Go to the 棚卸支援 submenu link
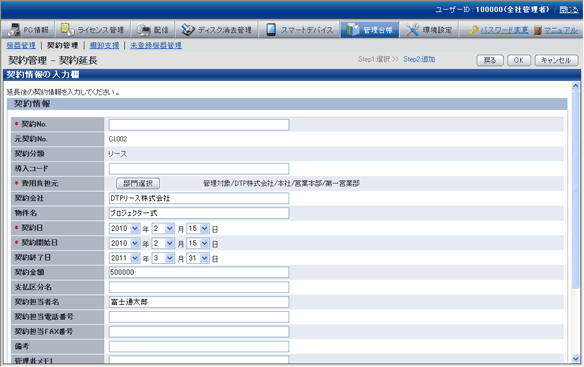 [x=104, y=45]
